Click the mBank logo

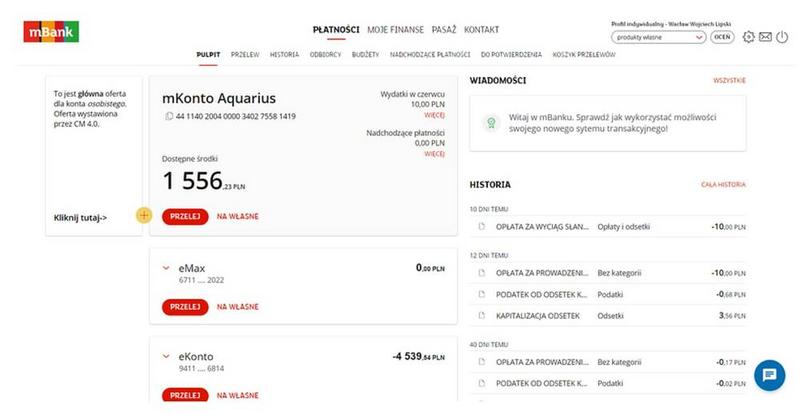(x=50, y=33)
